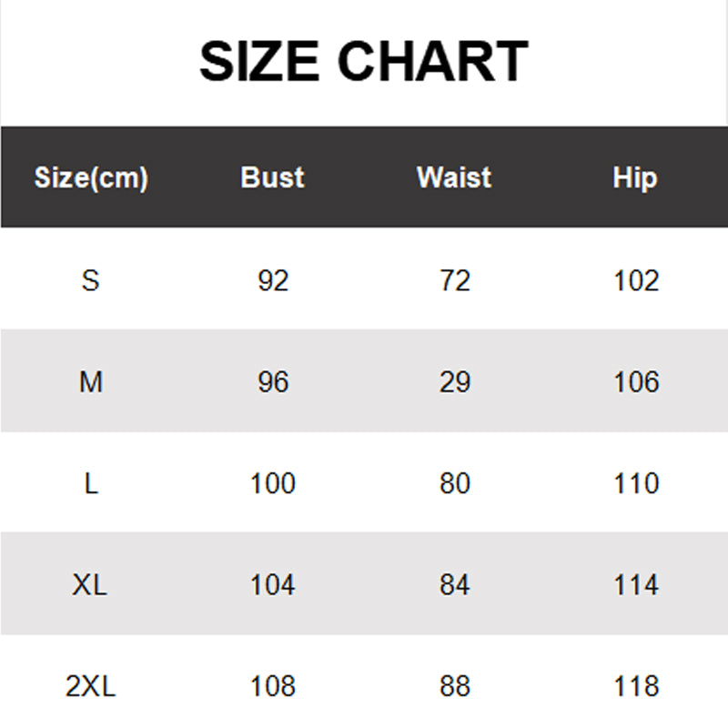Image resolution: width=728 pixels, height=728 pixels.
Task: Click the Hip column header
Action: click(635, 177)
